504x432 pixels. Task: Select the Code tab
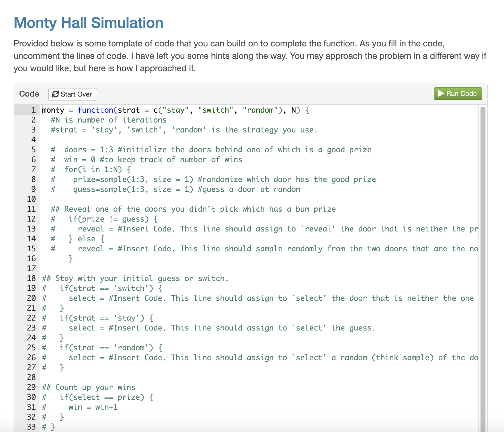(29, 94)
